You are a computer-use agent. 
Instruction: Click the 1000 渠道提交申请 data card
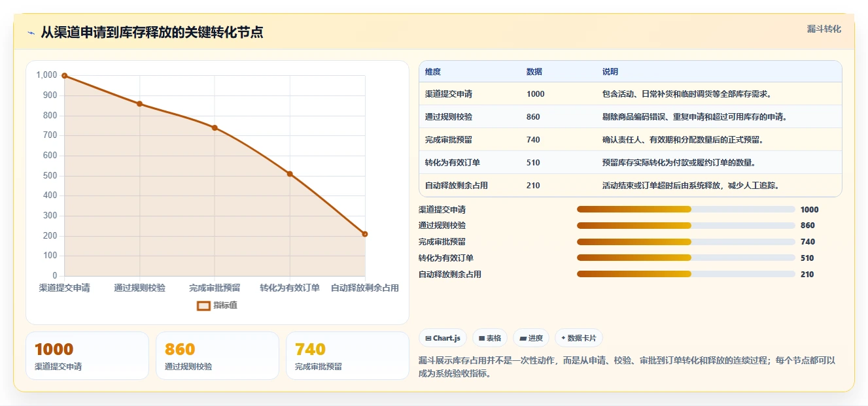pos(87,356)
